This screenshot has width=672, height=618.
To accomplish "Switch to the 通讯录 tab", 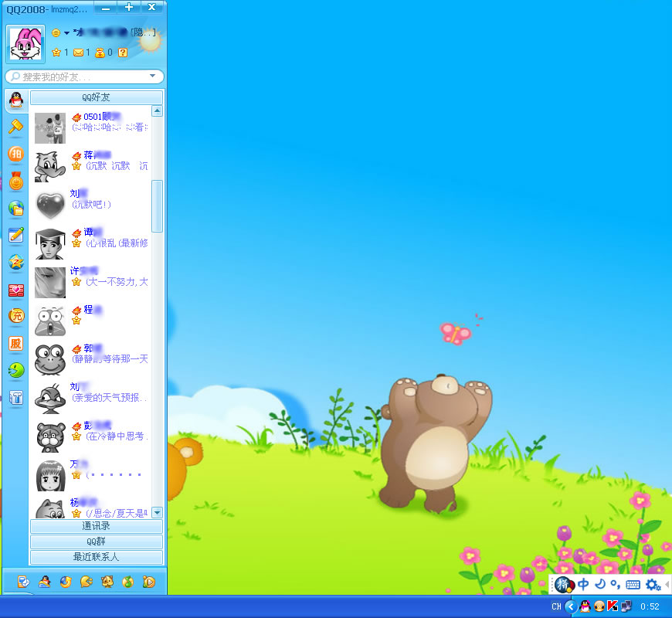I will click(x=97, y=526).
